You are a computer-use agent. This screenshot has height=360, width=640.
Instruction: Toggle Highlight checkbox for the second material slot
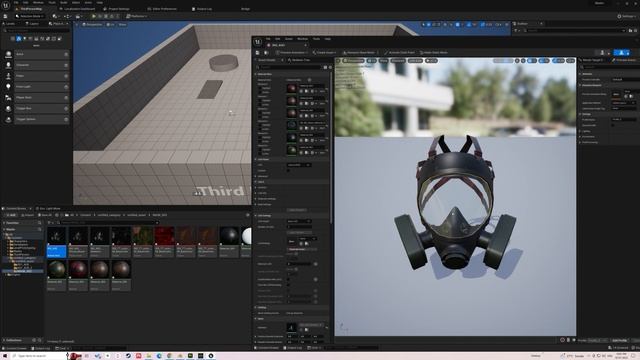click(260, 100)
